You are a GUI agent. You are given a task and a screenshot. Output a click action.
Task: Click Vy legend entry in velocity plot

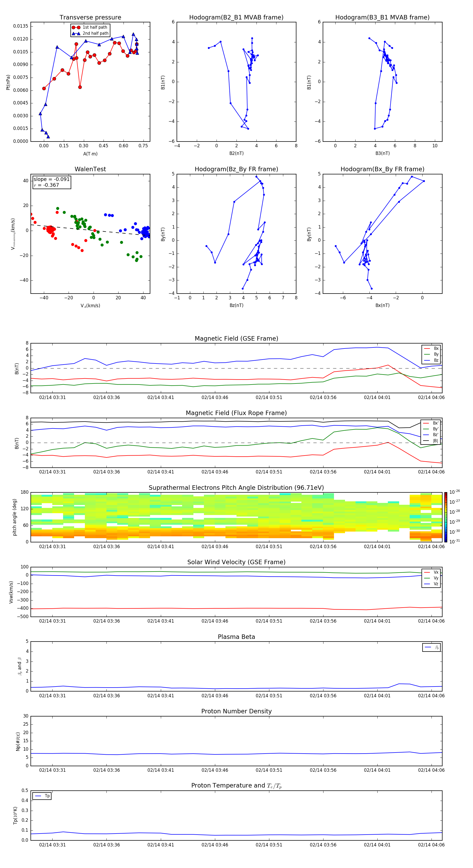click(x=431, y=578)
